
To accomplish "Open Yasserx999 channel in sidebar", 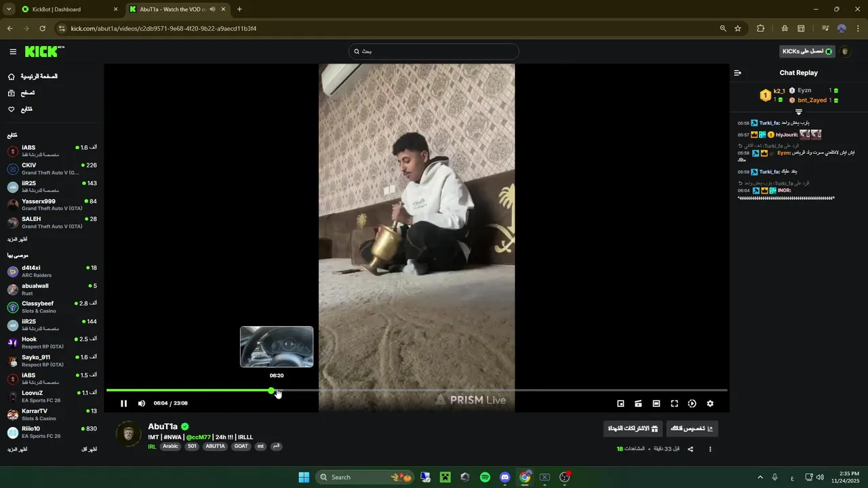I will (x=52, y=205).
